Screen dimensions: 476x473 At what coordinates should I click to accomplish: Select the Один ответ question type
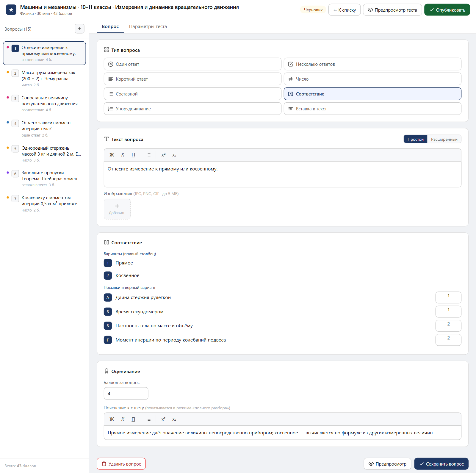point(192,64)
